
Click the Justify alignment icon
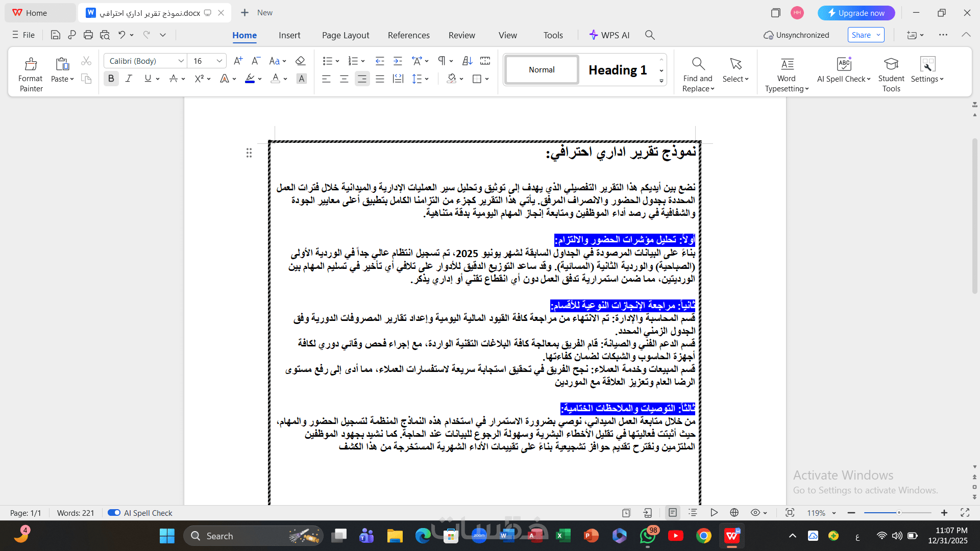[380, 79]
